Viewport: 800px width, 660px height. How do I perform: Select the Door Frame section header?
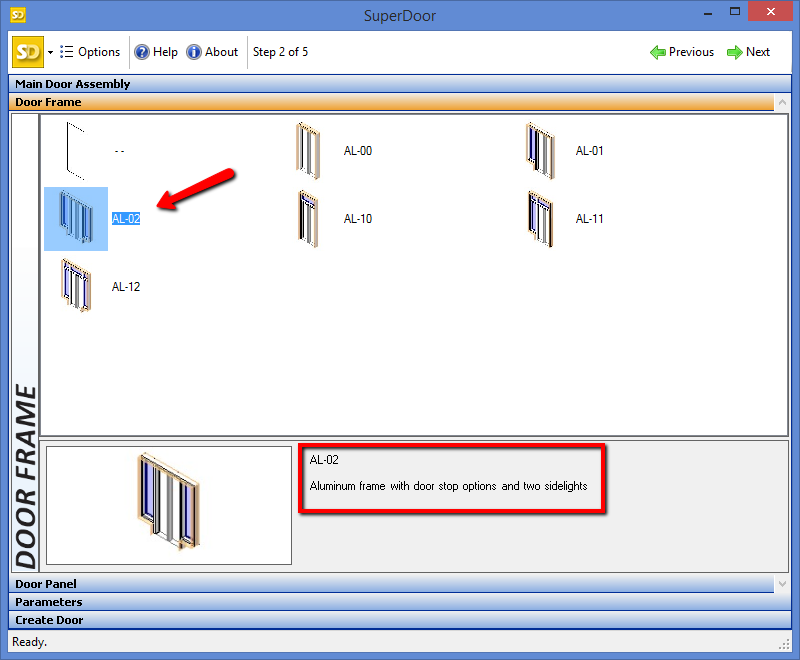391,102
